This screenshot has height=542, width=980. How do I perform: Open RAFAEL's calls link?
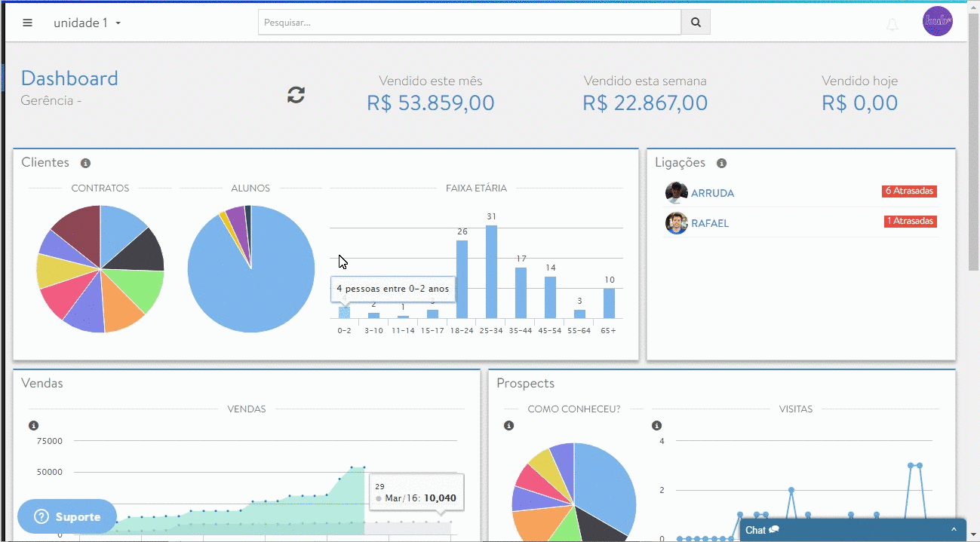tap(709, 223)
